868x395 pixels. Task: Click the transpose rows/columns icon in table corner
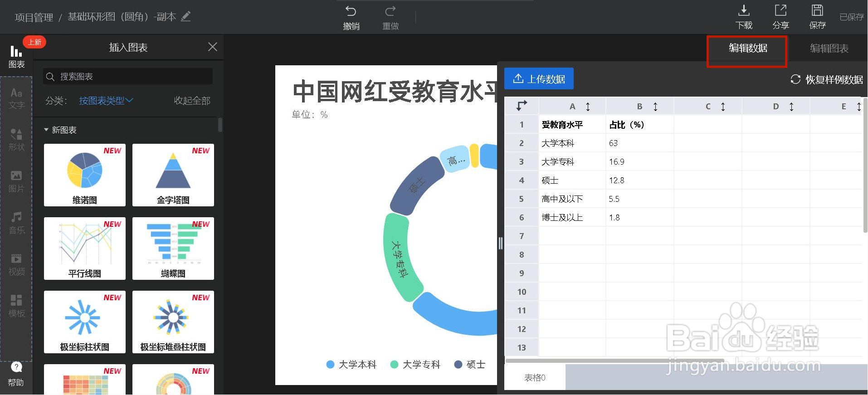tap(522, 106)
